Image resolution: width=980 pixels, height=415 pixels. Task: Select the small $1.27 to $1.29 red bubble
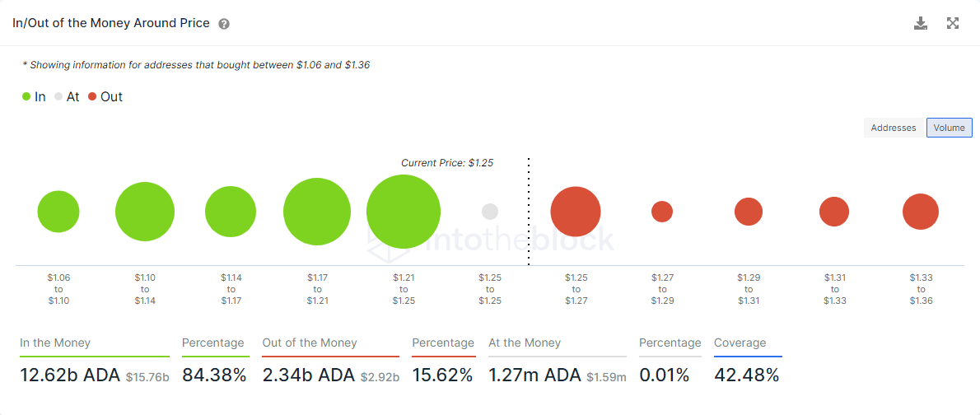point(662,212)
